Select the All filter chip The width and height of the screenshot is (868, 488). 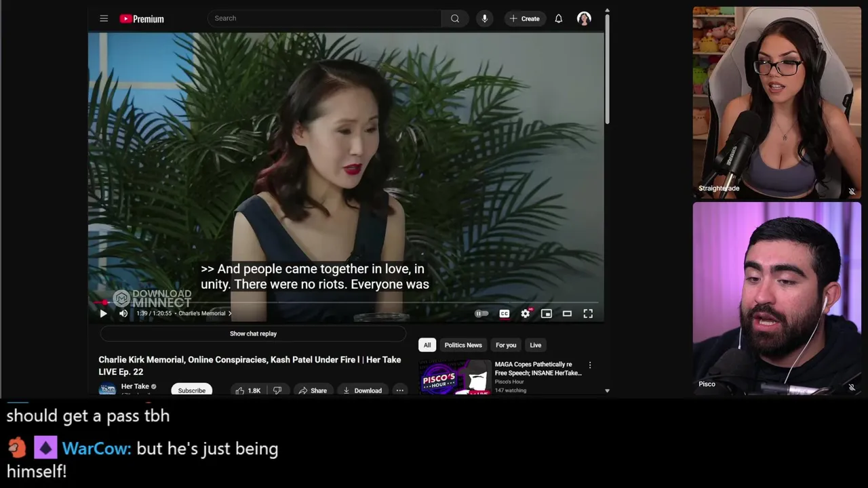[x=427, y=345]
